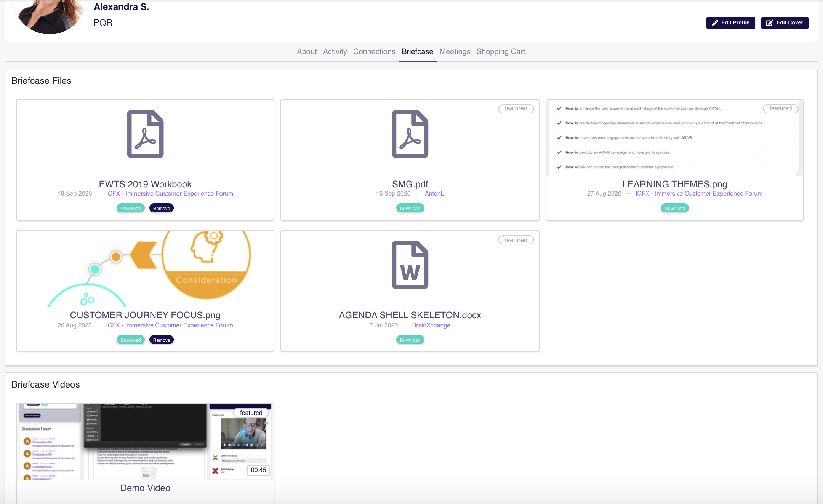
Task: Switch to the About tab
Action: pyautogui.click(x=307, y=51)
